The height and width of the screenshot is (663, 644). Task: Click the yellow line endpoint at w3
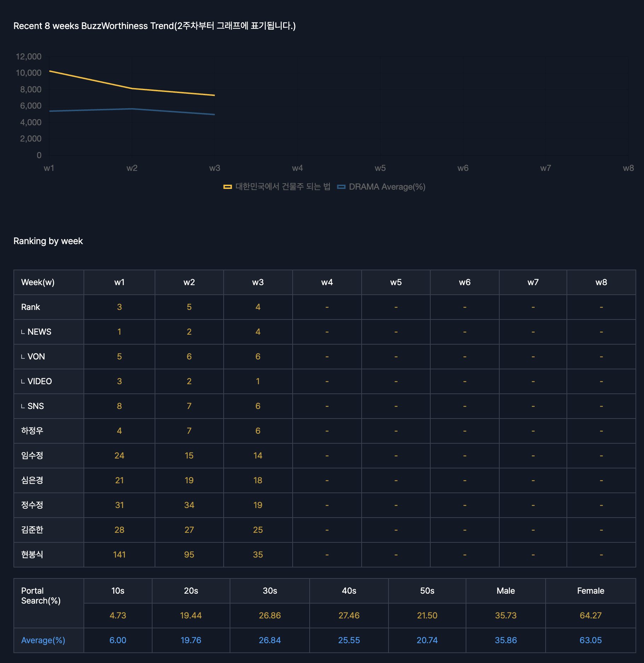tap(214, 95)
